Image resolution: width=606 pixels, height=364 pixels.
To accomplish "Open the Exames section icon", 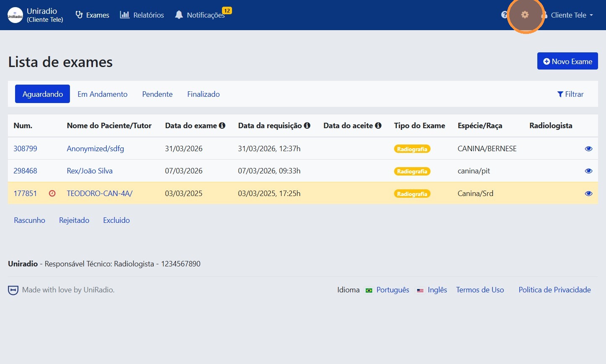I will (x=79, y=15).
